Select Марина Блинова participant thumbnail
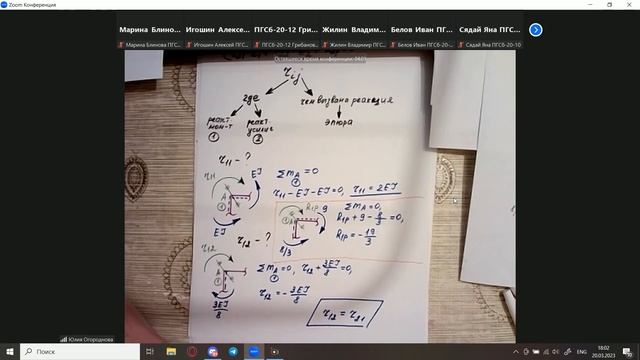This screenshot has height=360, width=640. pyautogui.click(x=150, y=30)
